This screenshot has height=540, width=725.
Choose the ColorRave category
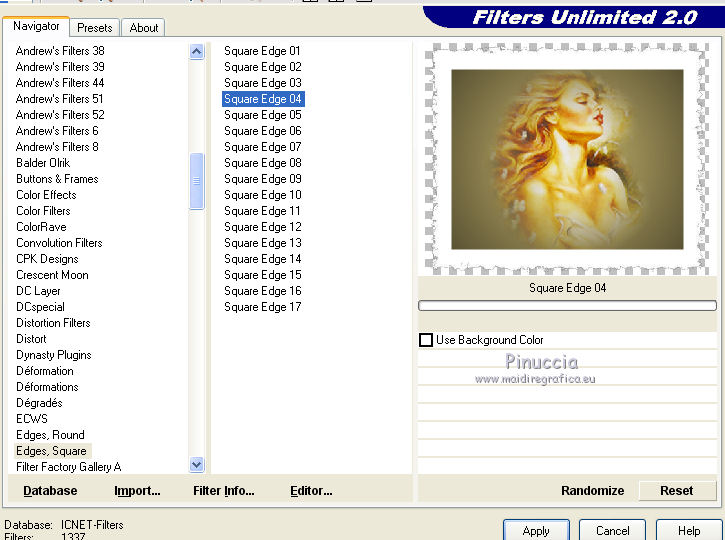point(41,227)
